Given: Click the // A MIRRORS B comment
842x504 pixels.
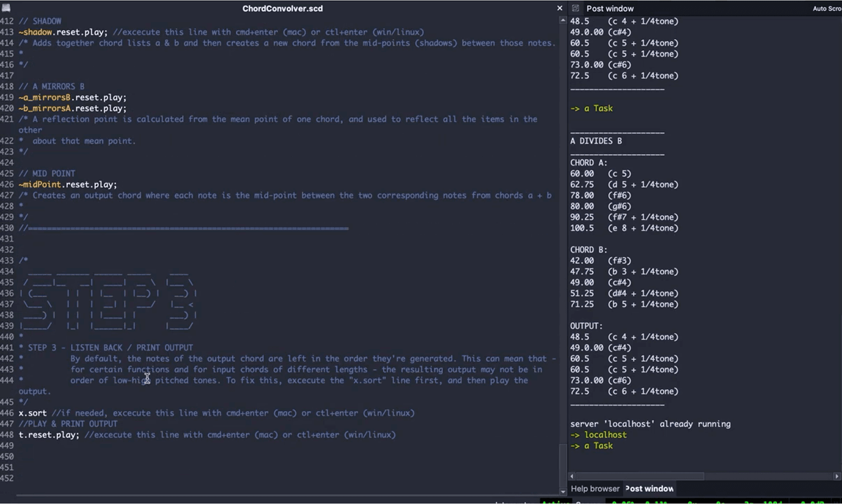Looking at the screenshot, I should [x=52, y=87].
